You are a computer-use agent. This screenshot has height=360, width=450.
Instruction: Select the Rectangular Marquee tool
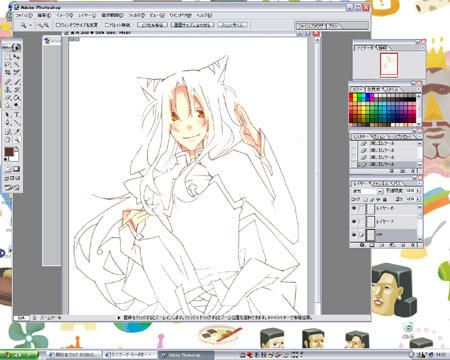click(x=8, y=57)
